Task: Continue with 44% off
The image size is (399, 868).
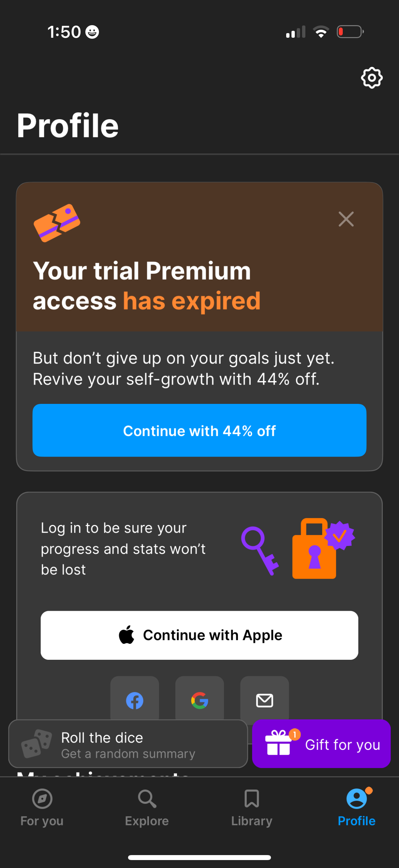Action: point(199,430)
